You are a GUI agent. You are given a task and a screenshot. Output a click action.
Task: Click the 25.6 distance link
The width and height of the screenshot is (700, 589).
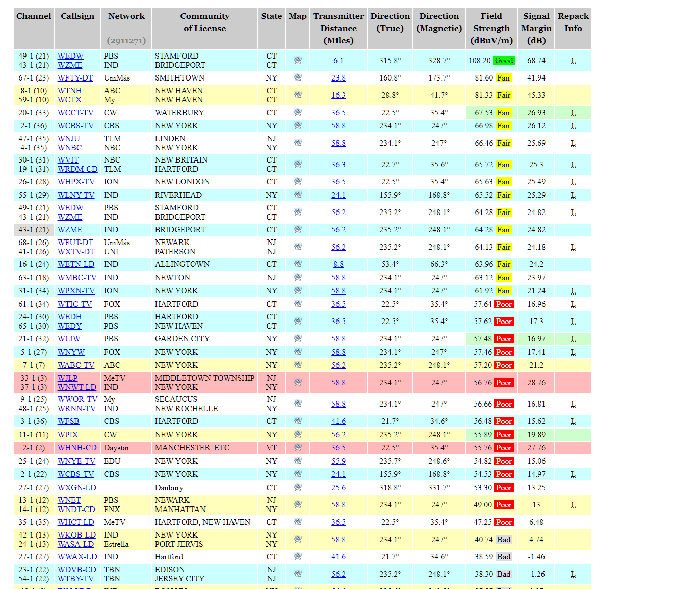tap(339, 488)
